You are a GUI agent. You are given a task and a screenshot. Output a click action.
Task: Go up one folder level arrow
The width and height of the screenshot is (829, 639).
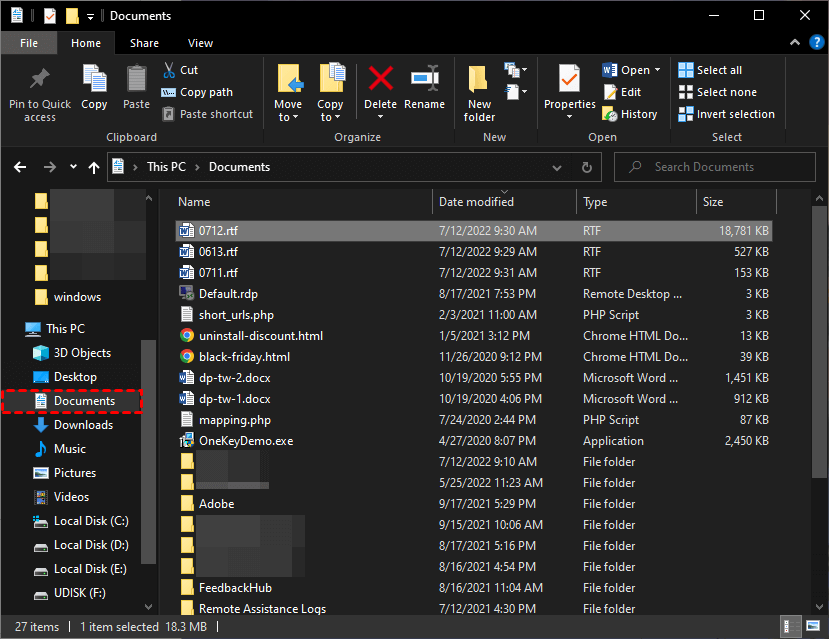tap(94, 167)
